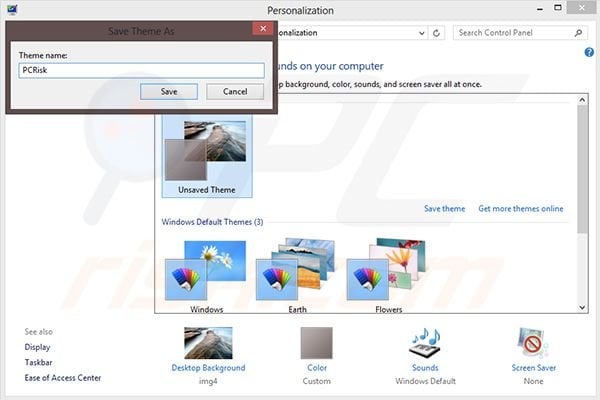Close the Save Theme As dialog
The image size is (600, 400).
[x=263, y=29]
